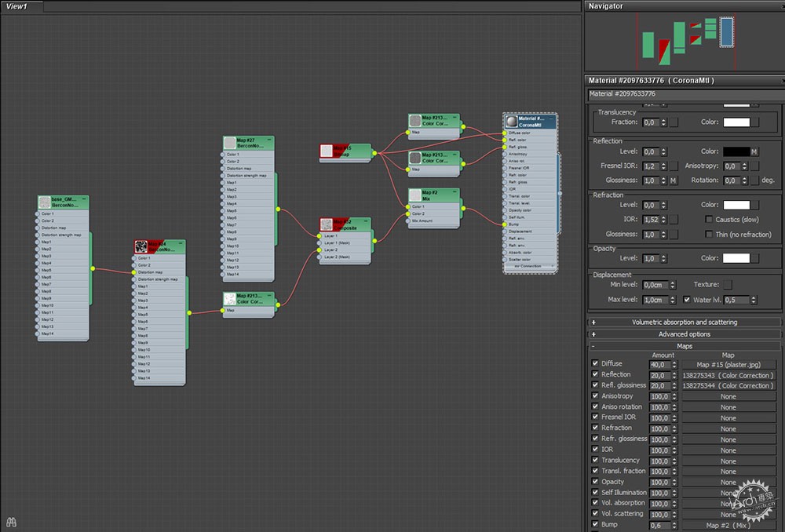This screenshot has height=532, width=785.
Task: Click the Opacity Level spinner arrows
Action: pyautogui.click(x=664, y=258)
